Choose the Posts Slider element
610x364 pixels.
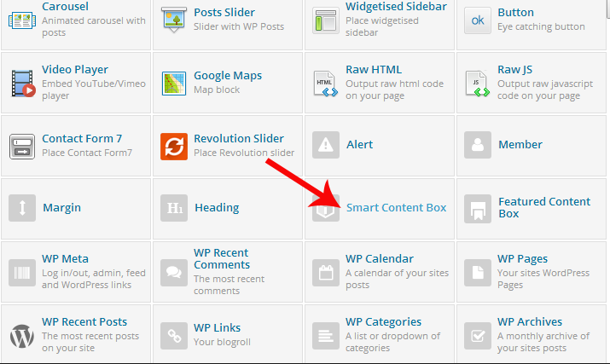[224, 13]
